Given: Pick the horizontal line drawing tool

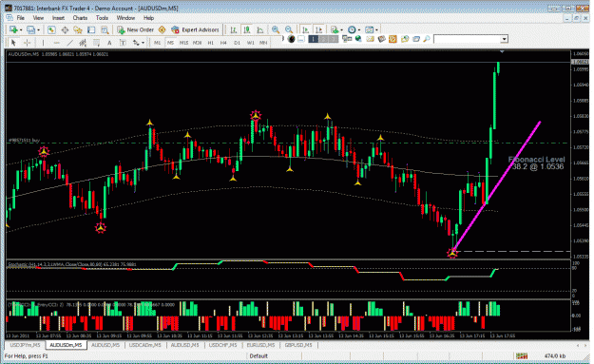Looking at the screenshot, I should click(x=56, y=43).
